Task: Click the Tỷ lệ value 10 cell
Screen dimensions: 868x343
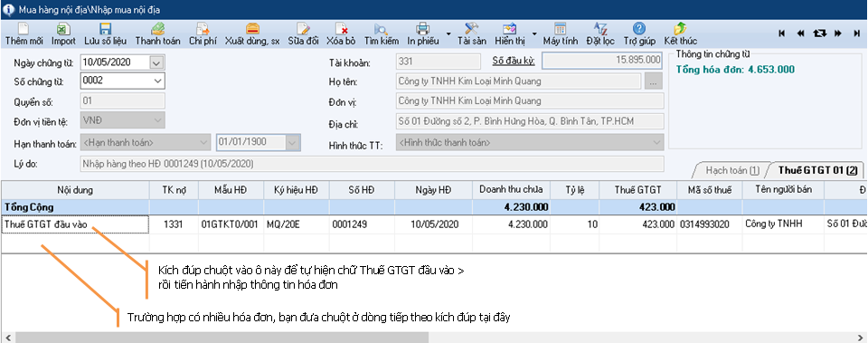Action: click(x=575, y=224)
